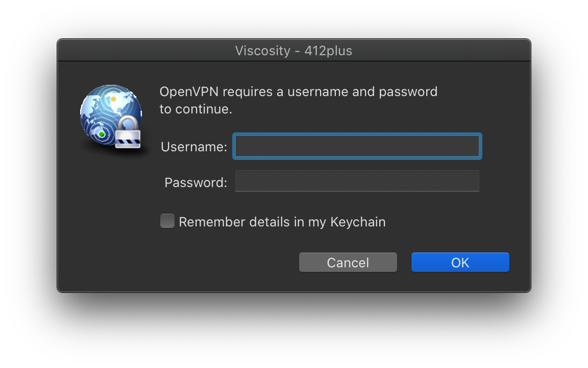Viewport: 588px width, 368px height.
Task: Click the Username: label
Action: pyautogui.click(x=194, y=147)
